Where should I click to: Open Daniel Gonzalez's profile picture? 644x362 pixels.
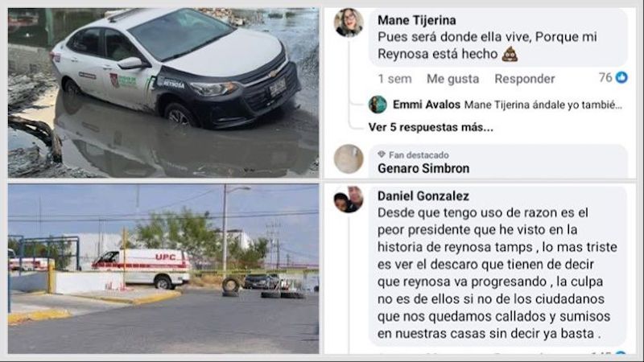tap(349, 200)
